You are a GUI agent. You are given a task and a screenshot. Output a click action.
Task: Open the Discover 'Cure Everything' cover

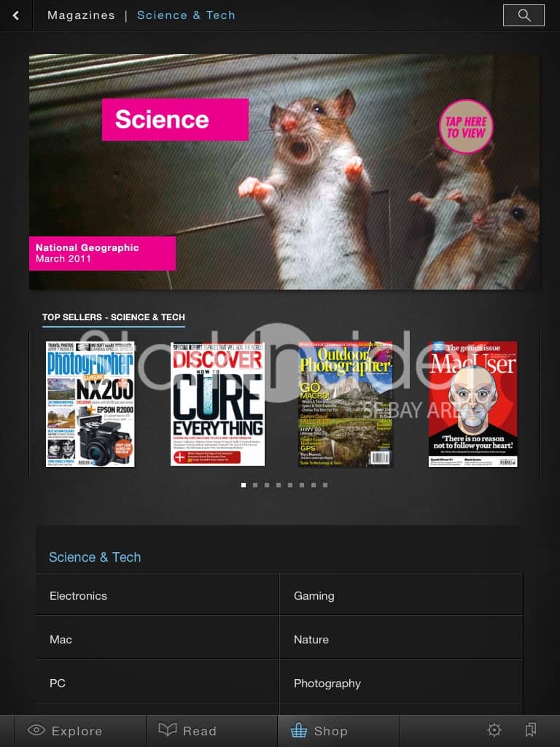pyautogui.click(x=217, y=404)
